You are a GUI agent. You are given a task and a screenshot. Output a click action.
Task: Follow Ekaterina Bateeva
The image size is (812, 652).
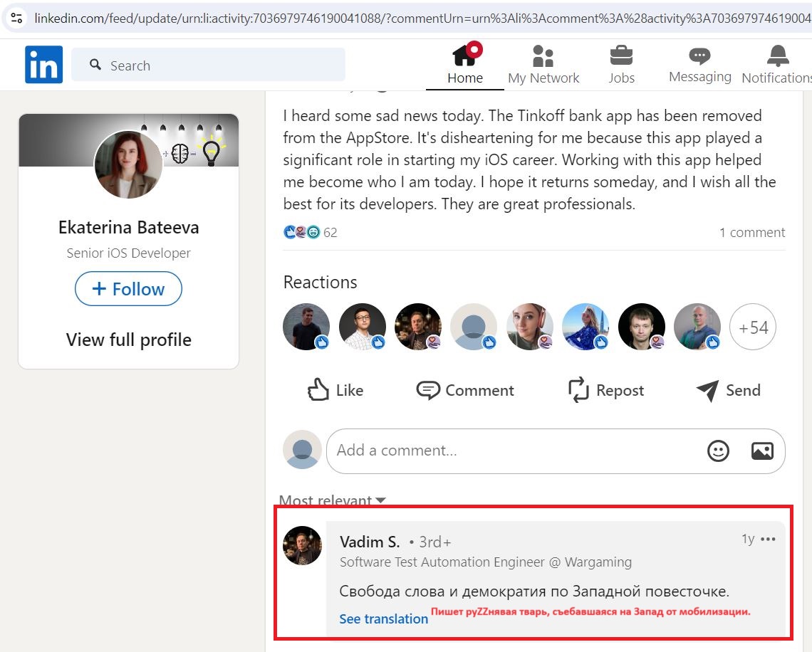pyautogui.click(x=128, y=289)
